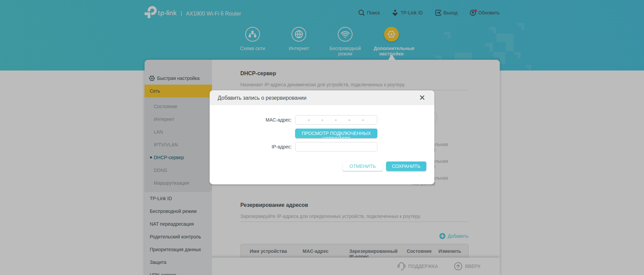Click the Advanced settings gear icon

(x=391, y=34)
